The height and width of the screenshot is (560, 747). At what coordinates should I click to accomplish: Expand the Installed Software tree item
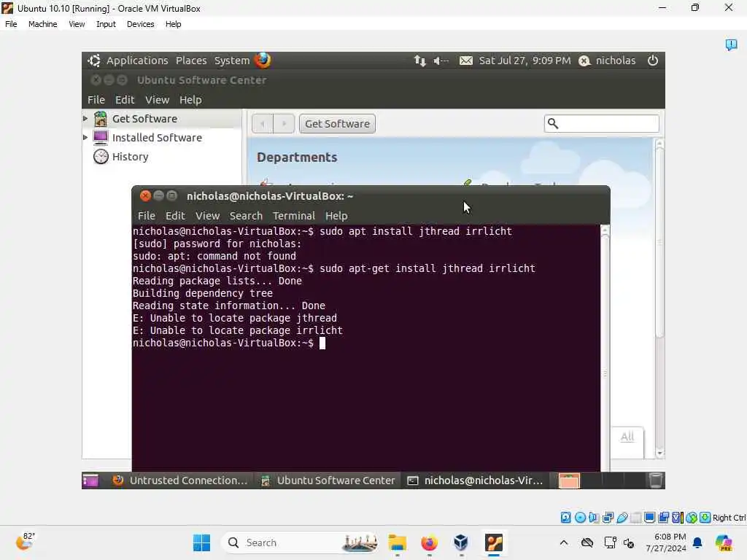[x=85, y=137]
